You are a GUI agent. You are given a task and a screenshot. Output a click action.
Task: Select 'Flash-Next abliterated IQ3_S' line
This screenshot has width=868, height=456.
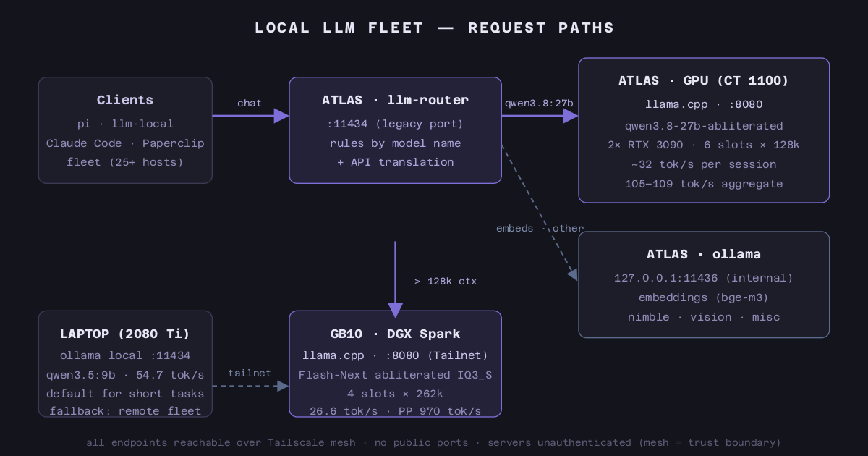[396, 375]
